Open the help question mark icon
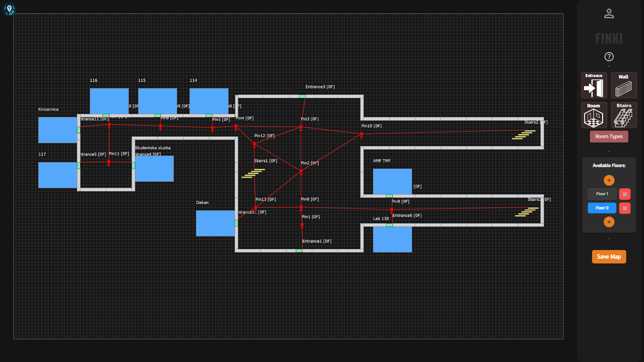 (609, 57)
